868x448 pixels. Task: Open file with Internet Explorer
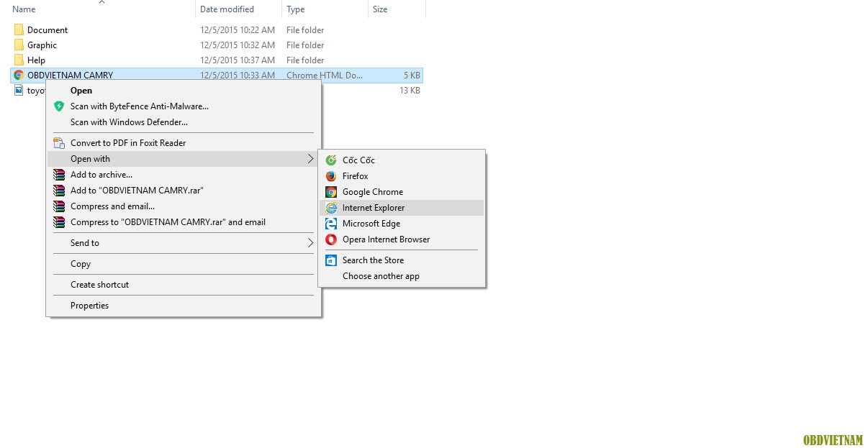pyautogui.click(x=402, y=207)
